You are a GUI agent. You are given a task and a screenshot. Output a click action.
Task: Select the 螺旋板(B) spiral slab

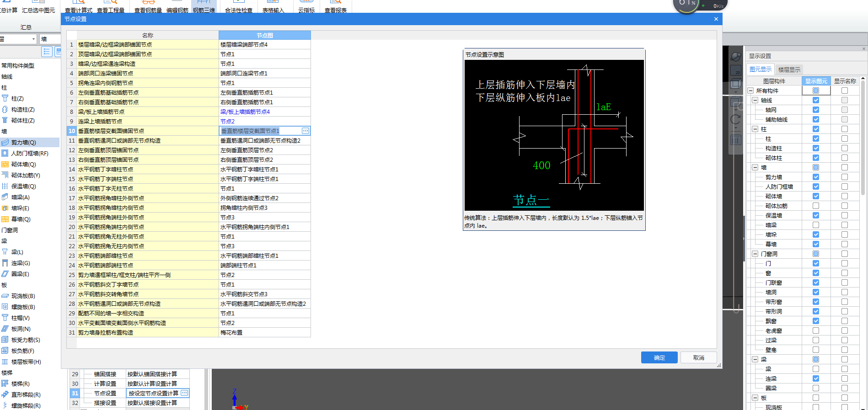click(x=23, y=307)
